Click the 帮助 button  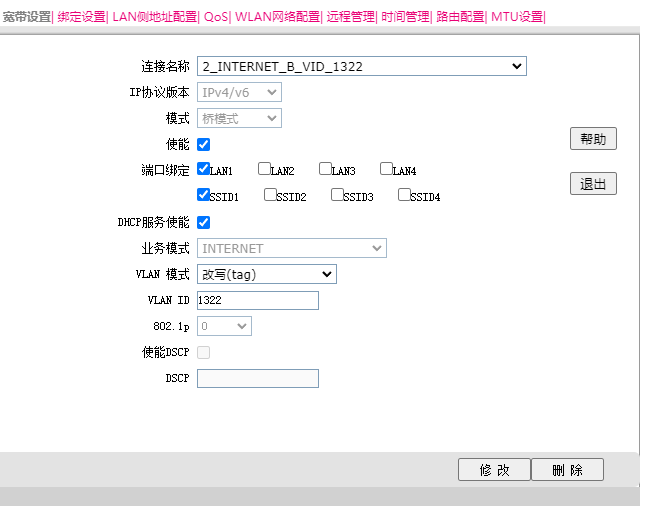(x=593, y=139)
